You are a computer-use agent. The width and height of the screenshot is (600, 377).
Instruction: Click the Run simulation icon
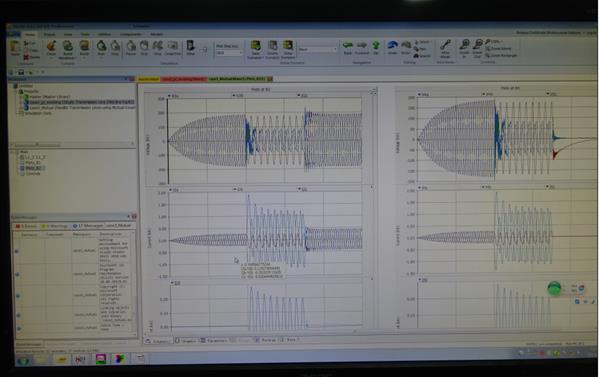(x=101, y=47)
